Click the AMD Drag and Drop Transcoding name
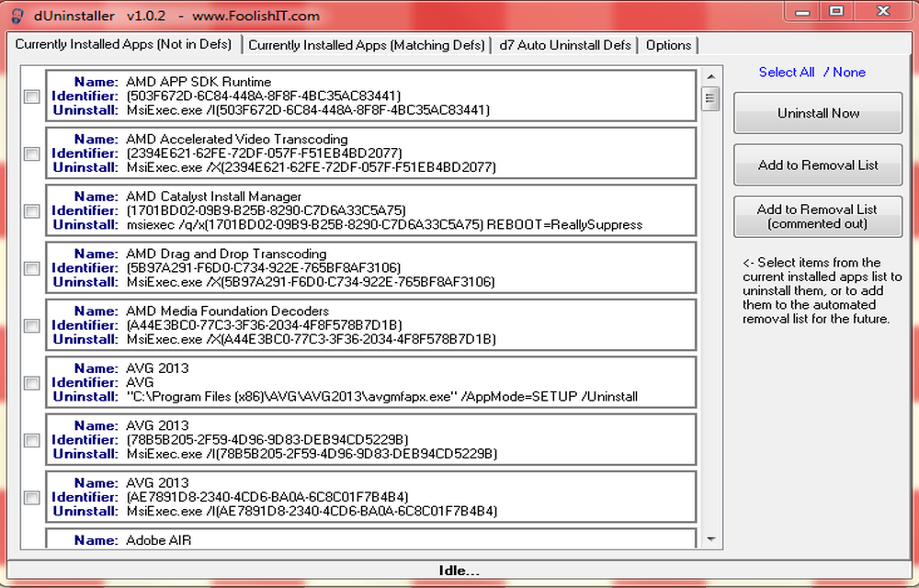 (226, 254)
